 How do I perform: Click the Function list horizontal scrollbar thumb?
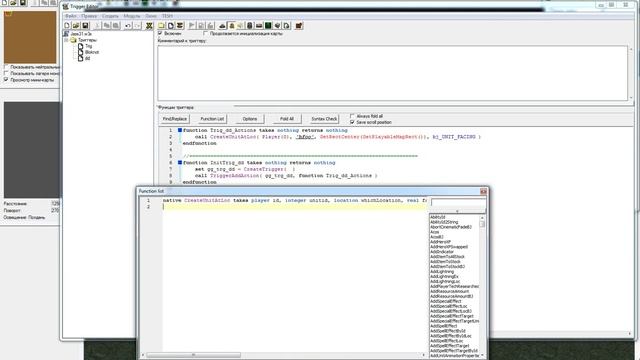coord(193,355)
